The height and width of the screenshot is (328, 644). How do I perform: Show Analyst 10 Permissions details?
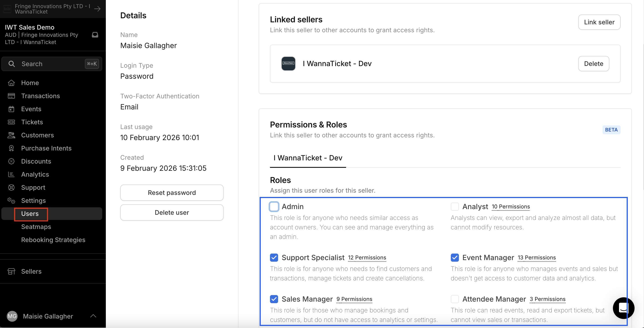click(x=510, y=207)
